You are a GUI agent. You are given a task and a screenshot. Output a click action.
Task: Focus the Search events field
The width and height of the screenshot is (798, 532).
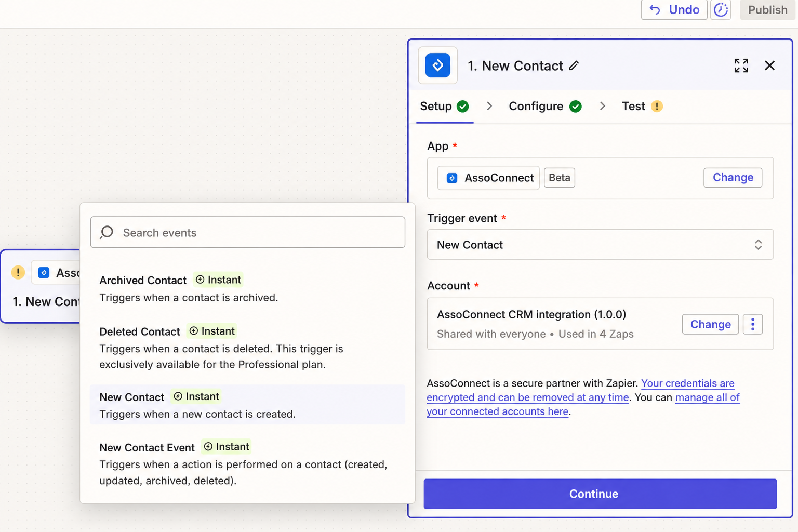coord(247,232)
